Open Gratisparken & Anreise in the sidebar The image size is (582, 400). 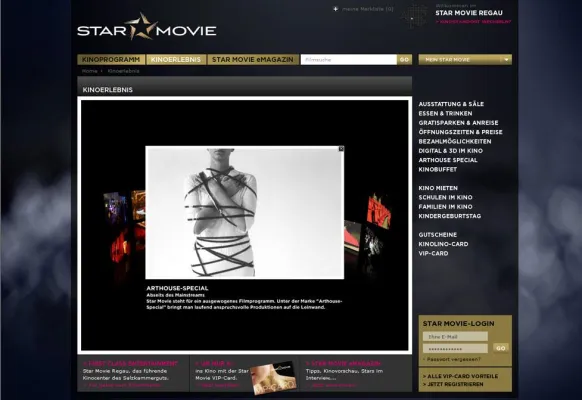point(458,123)
